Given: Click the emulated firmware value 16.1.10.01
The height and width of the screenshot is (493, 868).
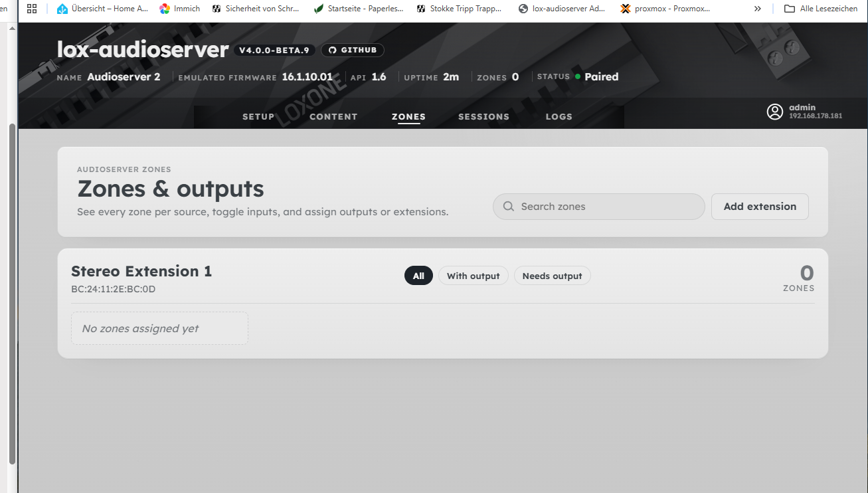Looking at the screenshot, I should click(307, 77).
